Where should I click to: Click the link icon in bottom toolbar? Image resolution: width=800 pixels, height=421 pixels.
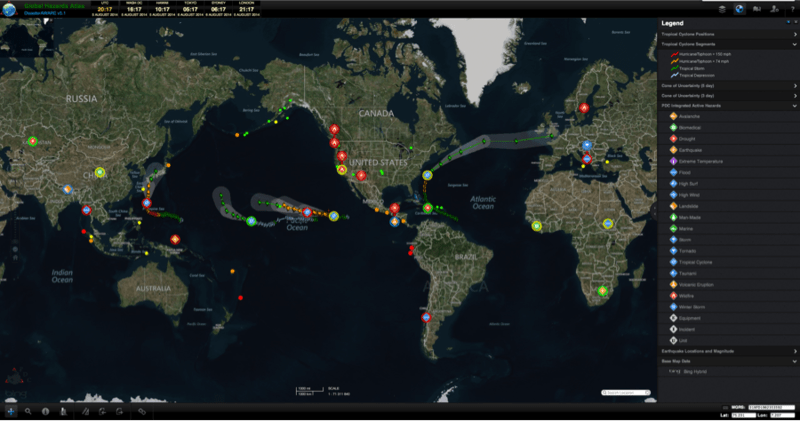[x=141, y=411]
